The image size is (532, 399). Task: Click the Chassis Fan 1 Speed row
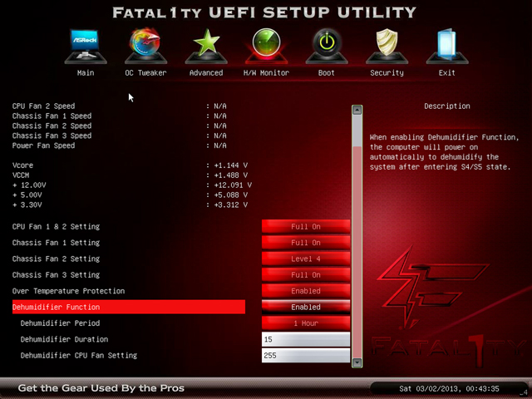(x=120, y=116)
